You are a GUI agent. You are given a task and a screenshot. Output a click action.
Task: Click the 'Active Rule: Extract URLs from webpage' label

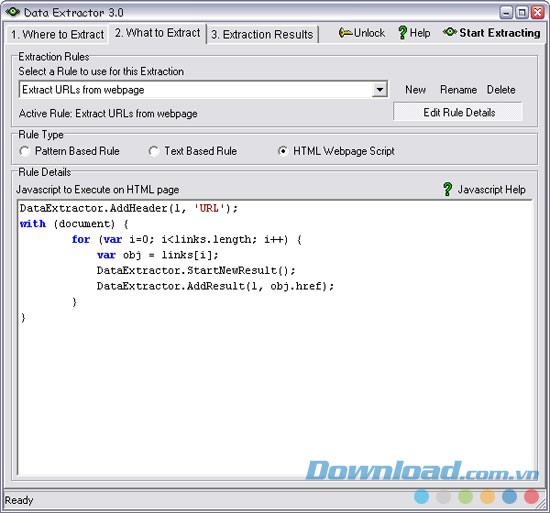click(108, 114)
